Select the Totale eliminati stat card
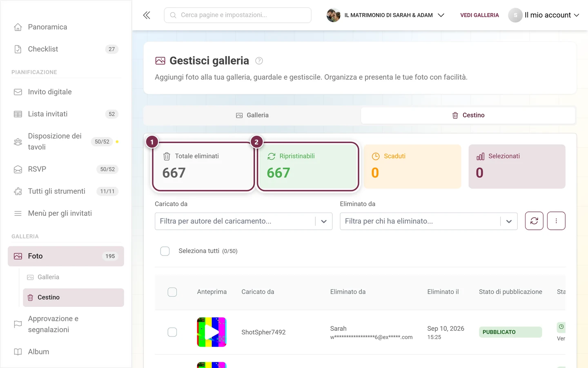The image size is (588, 368). click(203, 166)
